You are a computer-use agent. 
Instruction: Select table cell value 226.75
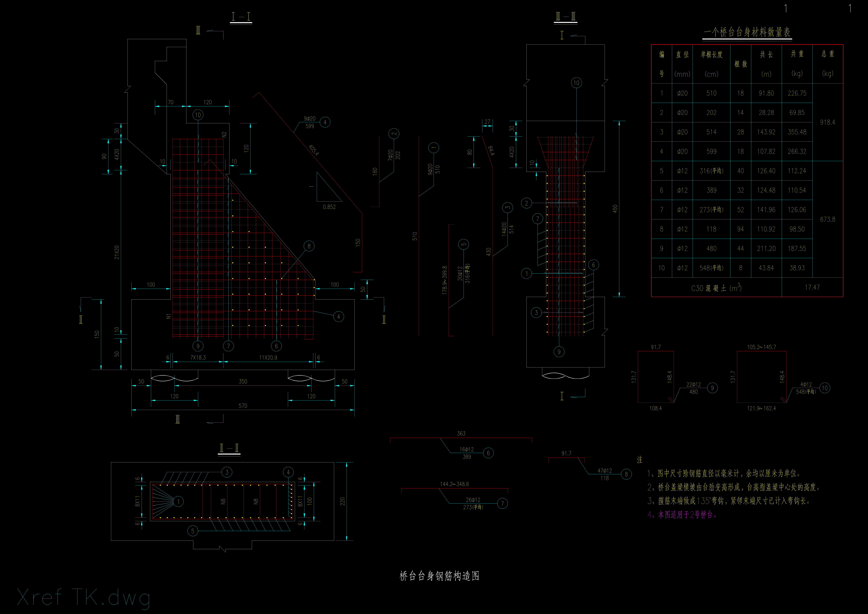click(x=797, y=93)
